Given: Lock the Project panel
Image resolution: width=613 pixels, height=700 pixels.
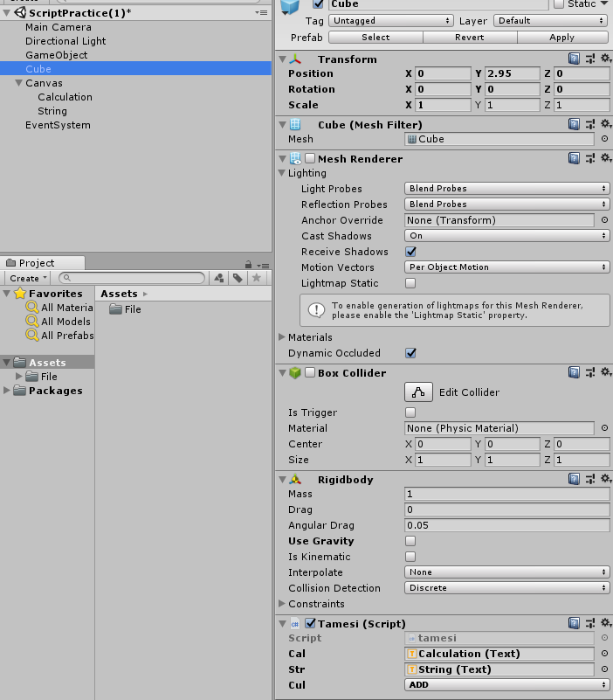Looking at the screenshot, I should 249,264.
